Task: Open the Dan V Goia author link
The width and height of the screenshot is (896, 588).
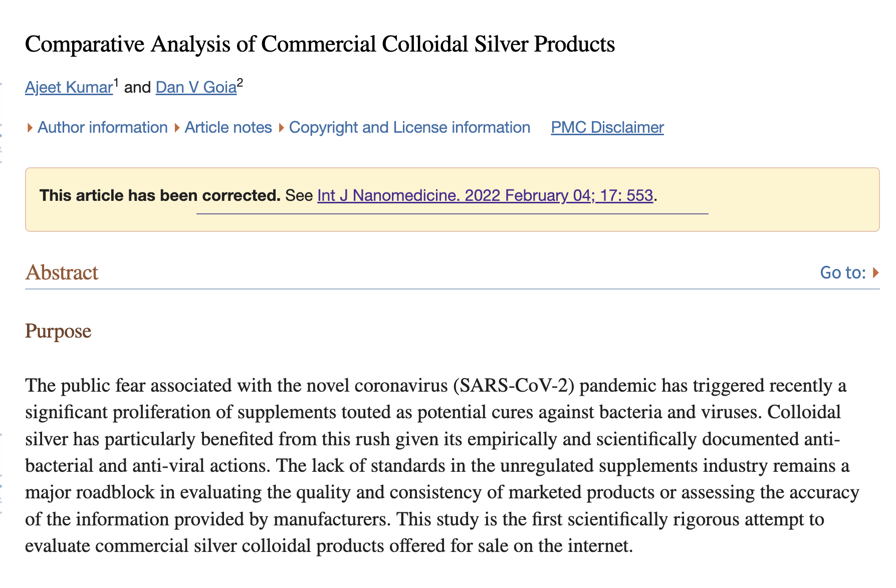Action: (196, 87)
